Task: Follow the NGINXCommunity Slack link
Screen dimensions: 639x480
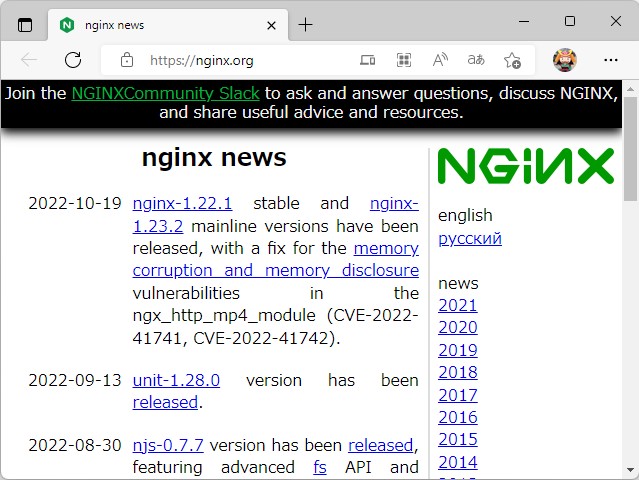Action: coord(165,94)
